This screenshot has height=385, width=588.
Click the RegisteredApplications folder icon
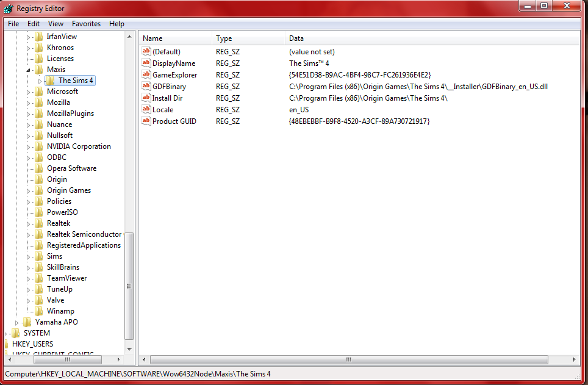(x=38, y=245)
